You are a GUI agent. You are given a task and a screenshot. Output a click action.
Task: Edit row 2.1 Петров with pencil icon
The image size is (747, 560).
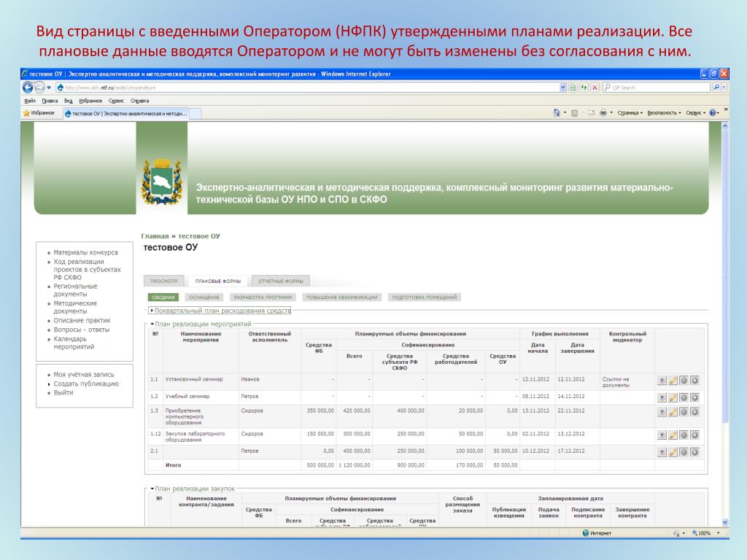click(x=673, y=452)
